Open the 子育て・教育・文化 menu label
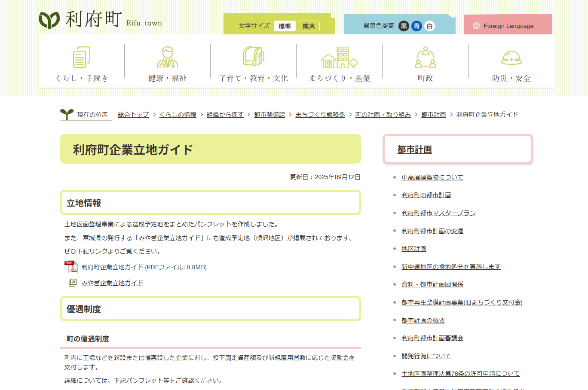Image resolution: width=588 pixels, height=390 pixels. [254, 78]
